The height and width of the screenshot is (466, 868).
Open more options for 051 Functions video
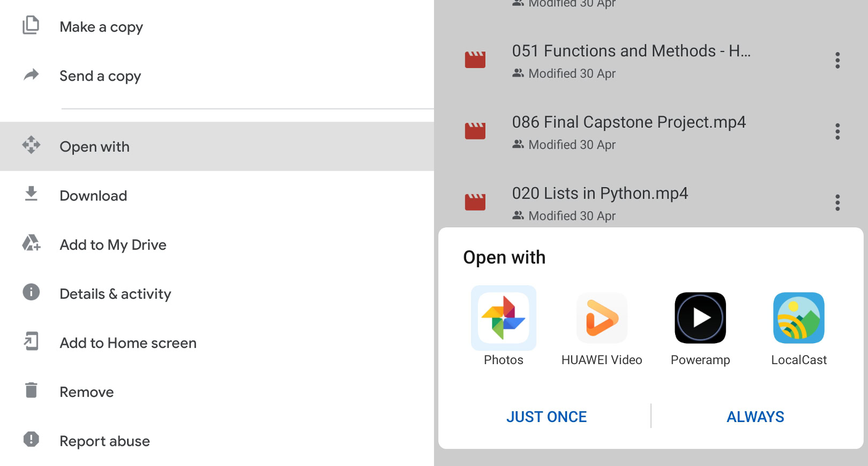click(x=837, y=60)
